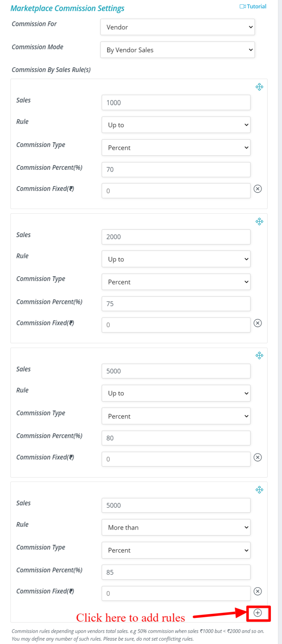
Task: Click the move handle of the 80 percent rule
Action: tap(259, 355)
